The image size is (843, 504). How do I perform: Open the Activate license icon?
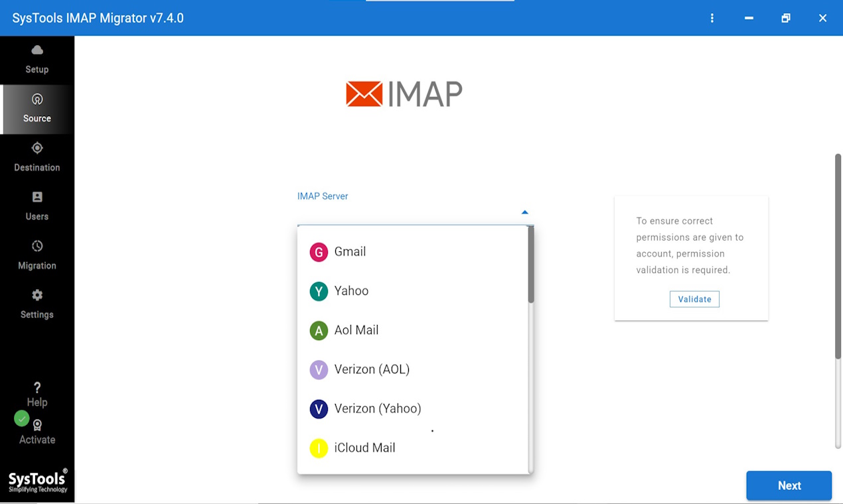[37, 424]
